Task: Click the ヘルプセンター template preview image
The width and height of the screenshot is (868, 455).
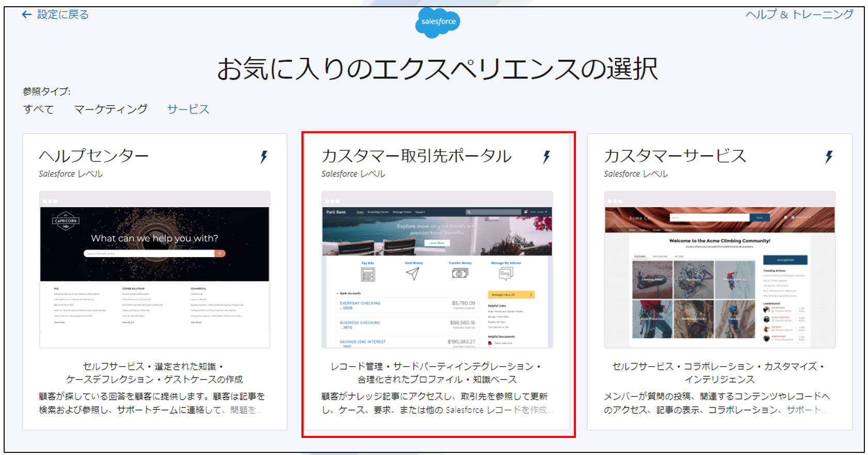Action: 155,270
